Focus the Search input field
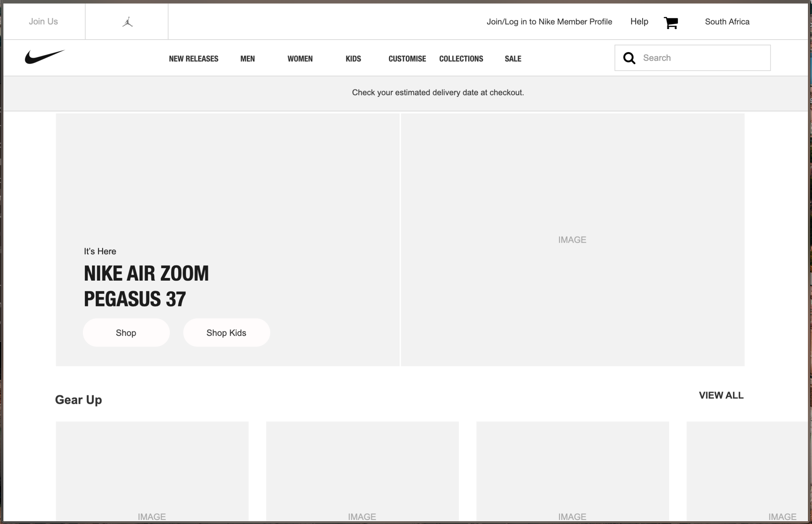 pos(693,58)
